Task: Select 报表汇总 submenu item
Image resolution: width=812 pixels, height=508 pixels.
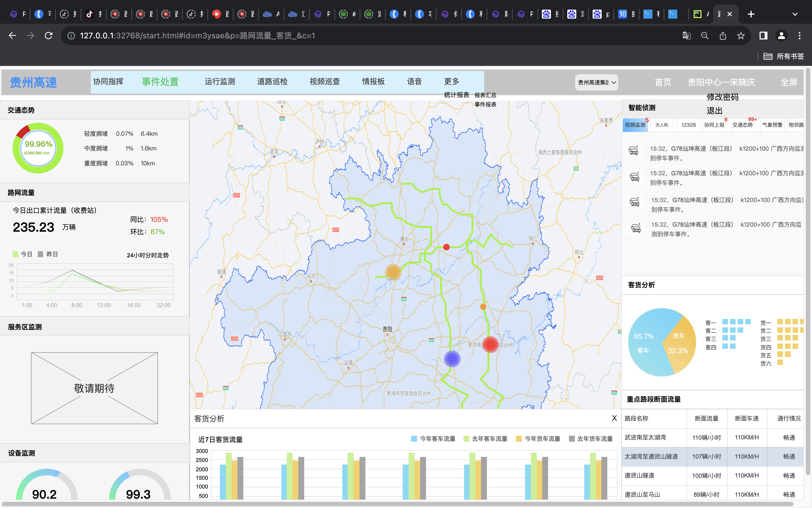Action: [485, 95]
